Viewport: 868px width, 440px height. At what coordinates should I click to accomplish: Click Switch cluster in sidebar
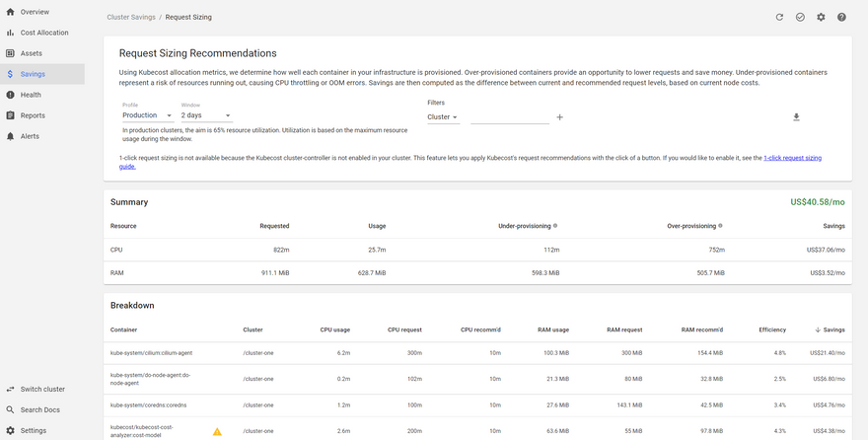click(x=42, y=389)
